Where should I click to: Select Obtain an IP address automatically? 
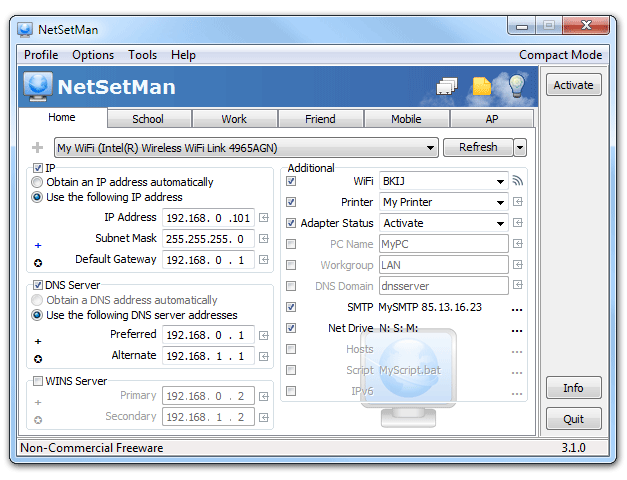pos(38,182)
